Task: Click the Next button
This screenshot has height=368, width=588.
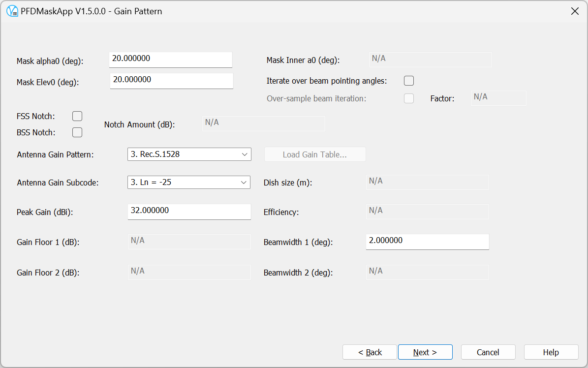Action: point(425,352)
